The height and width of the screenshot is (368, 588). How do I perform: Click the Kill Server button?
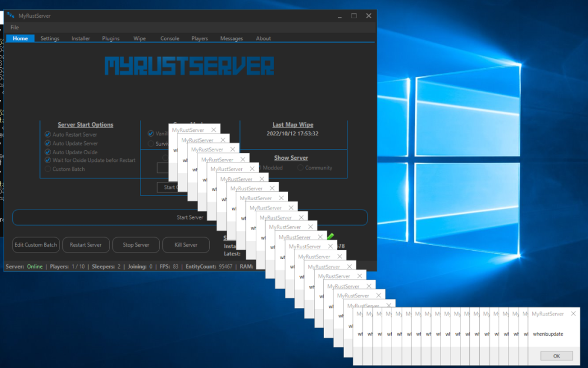[x=186, y=245]
